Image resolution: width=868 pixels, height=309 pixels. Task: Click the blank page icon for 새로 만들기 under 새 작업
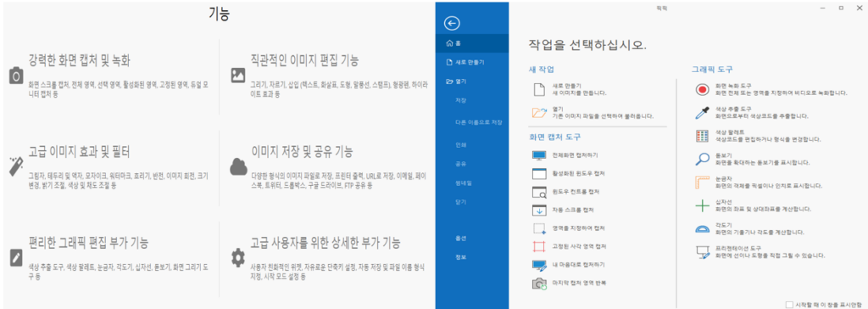click(x=538, y=90)
